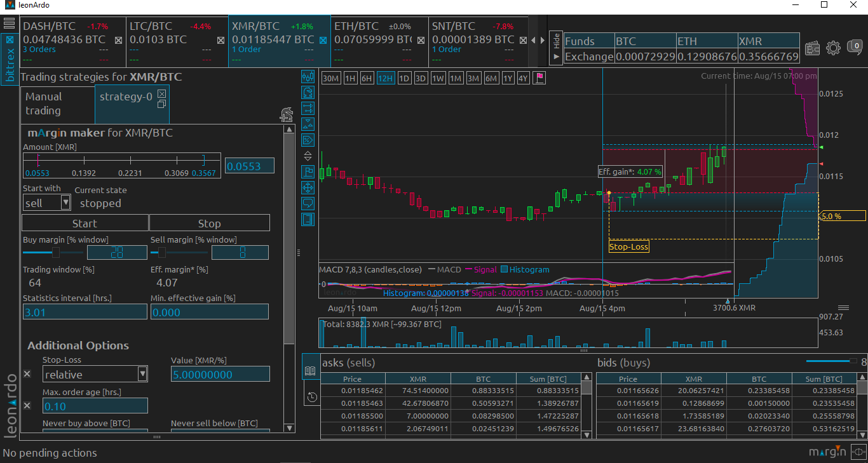Toggle the Max. order age checkbox
Screen dimensions: 868x463
pyautogui.click(x=27, y=405)
